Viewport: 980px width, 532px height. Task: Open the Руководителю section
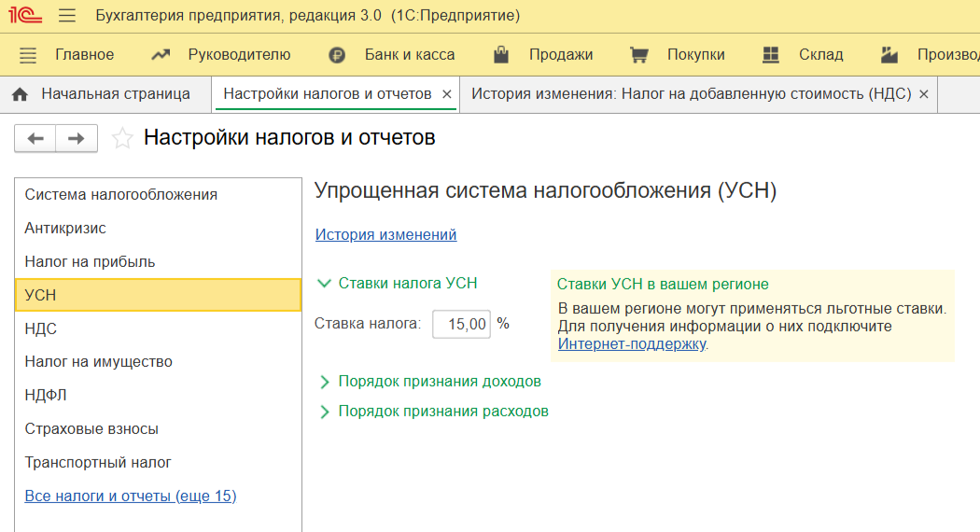[x=221, y=55]
